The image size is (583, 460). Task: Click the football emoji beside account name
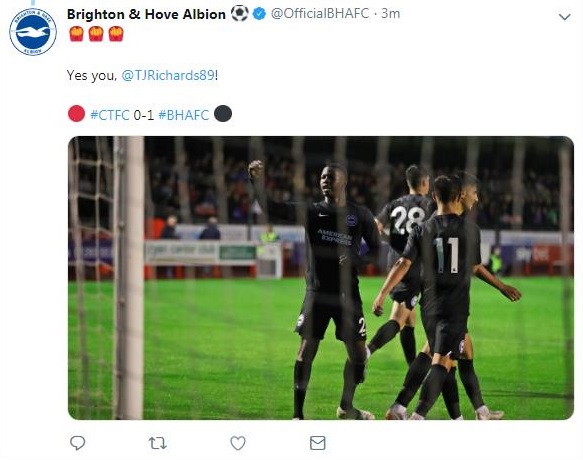coord(239,14)
